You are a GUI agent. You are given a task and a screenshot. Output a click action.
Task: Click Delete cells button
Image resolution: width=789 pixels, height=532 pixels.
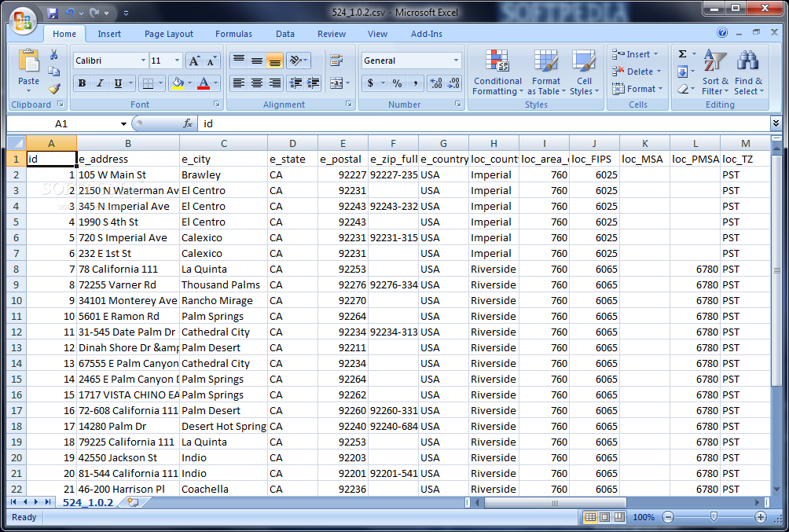[x=637, y=72]
